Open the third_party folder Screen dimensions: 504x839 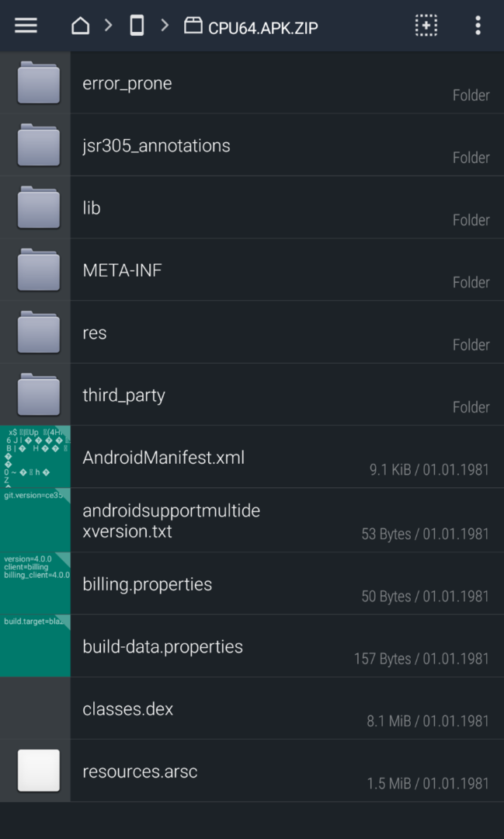pos(124,395)
